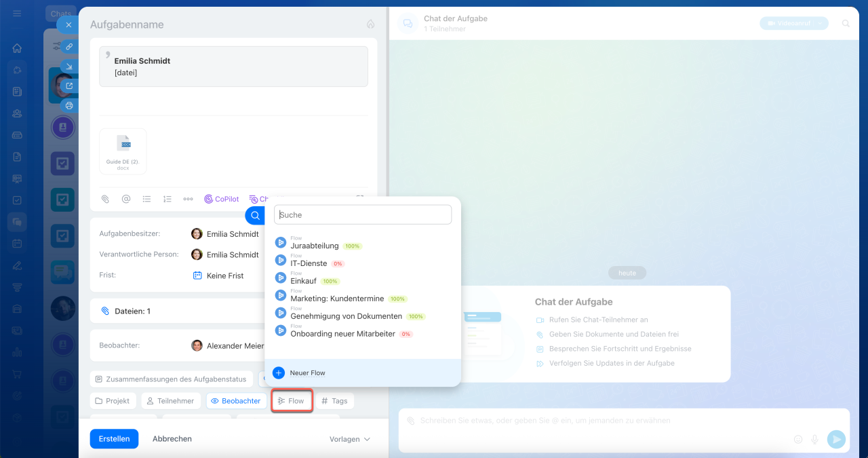This screenshot has height=458, width=868.
Task: Click the print icon on side panel
Action: click(x=68, y=106)
